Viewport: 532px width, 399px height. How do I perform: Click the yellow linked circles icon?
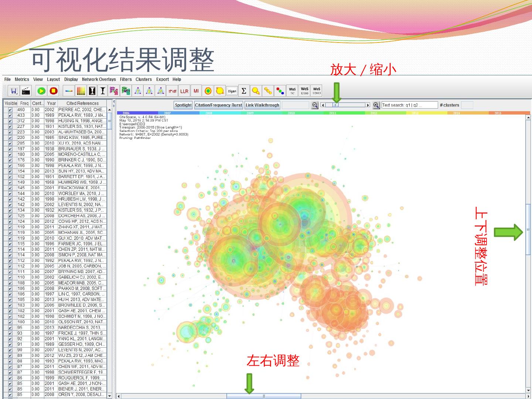[268, 91]
